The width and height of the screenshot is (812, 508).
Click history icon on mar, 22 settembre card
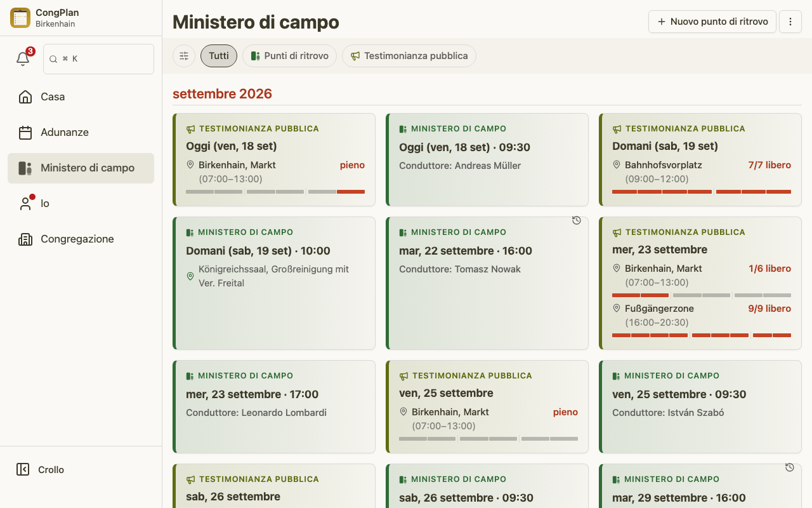tap(577, 220)
